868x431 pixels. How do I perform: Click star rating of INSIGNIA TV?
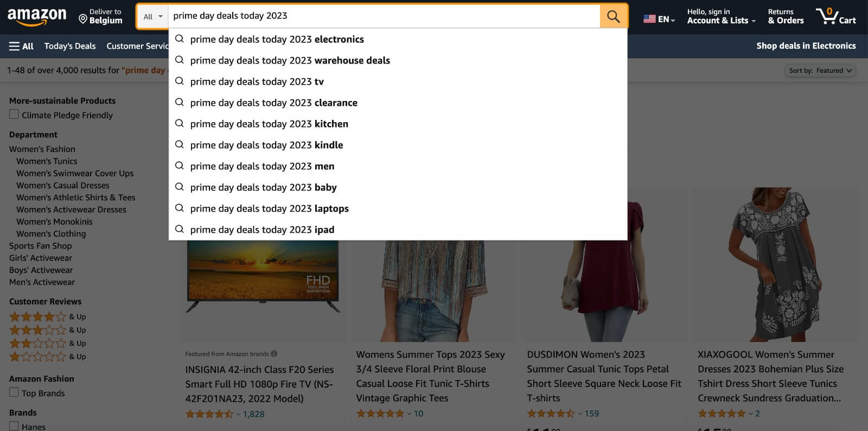(209, 414)
